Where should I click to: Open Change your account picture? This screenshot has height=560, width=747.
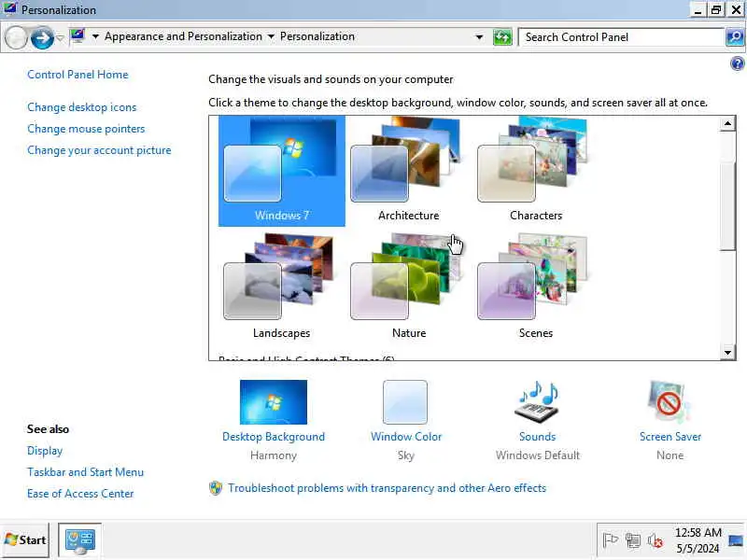pyautogui.click(x=99, y=150)
